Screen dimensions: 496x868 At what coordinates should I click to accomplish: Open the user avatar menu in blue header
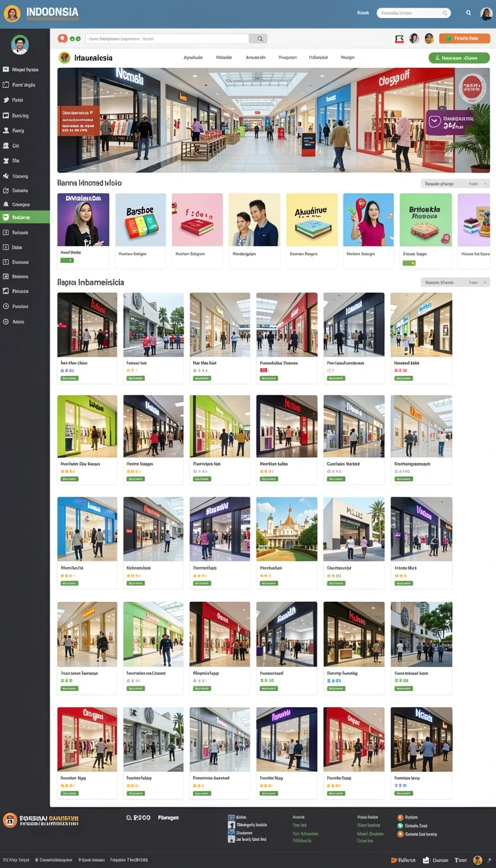pos(486,14)
